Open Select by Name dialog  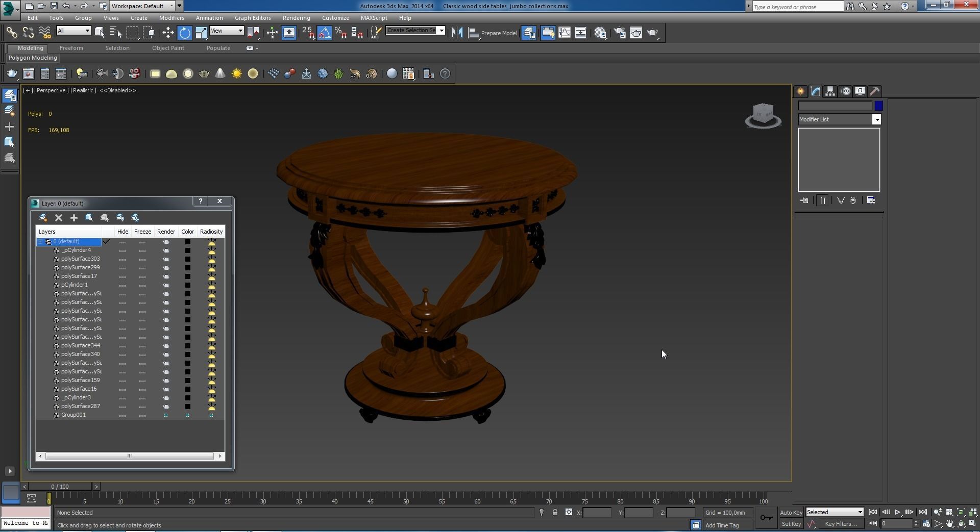coord(116,33)
